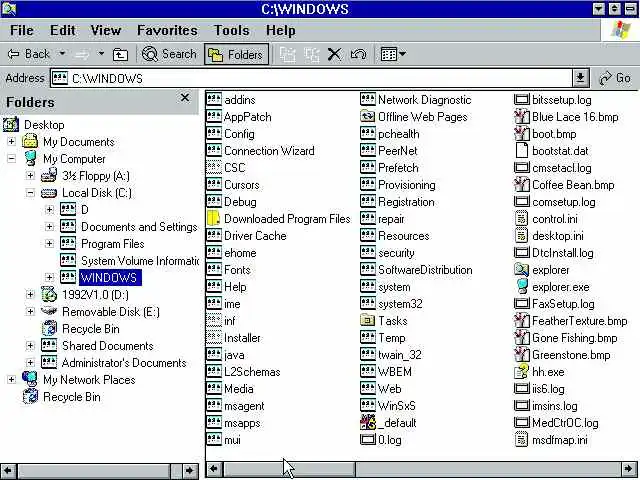Click the Copy To toolbar icon

(311, 54)
